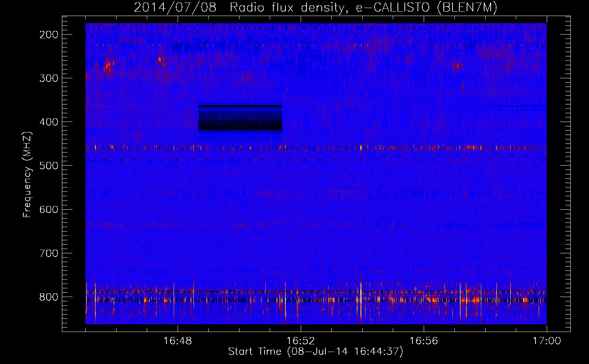Click the 'Start Time (08-Jul-14 16:44:37)' label

pos(316,352)
